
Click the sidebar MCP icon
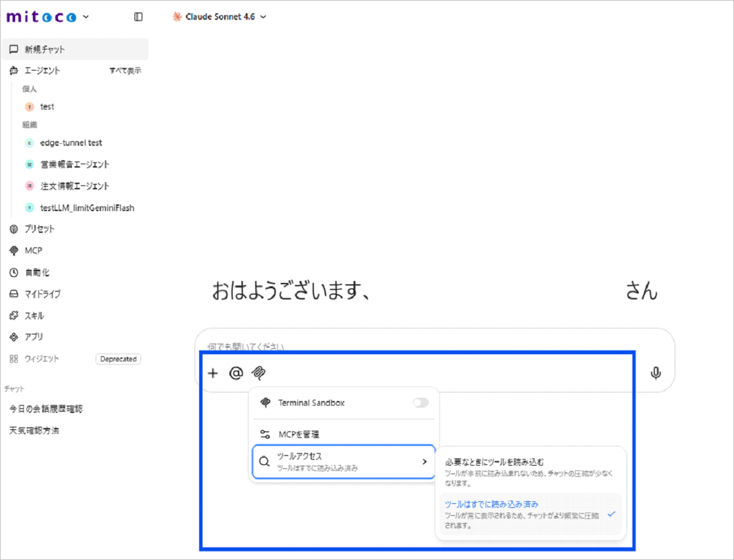(x=14, y=251)
